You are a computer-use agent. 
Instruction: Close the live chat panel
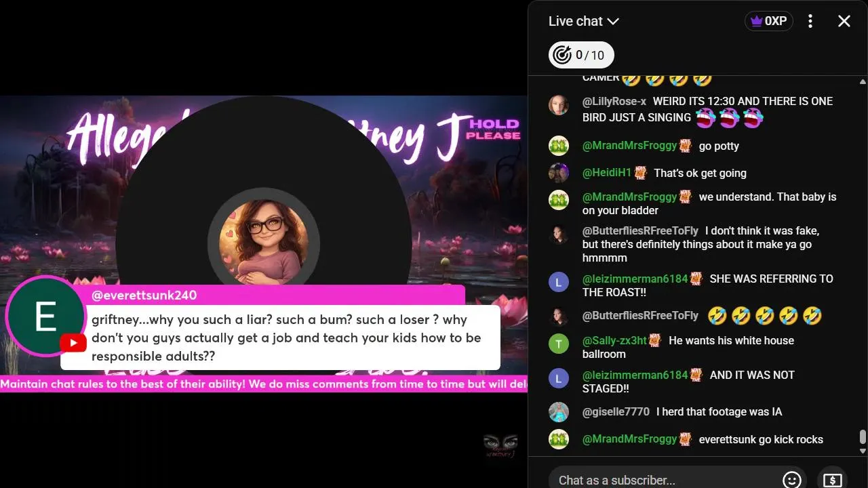coord(844,21)
